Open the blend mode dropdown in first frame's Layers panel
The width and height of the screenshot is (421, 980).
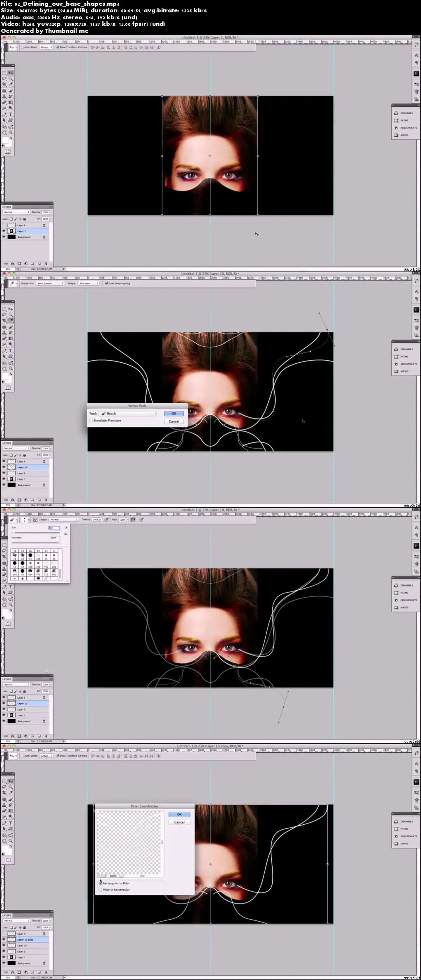[x=16, y=212]
